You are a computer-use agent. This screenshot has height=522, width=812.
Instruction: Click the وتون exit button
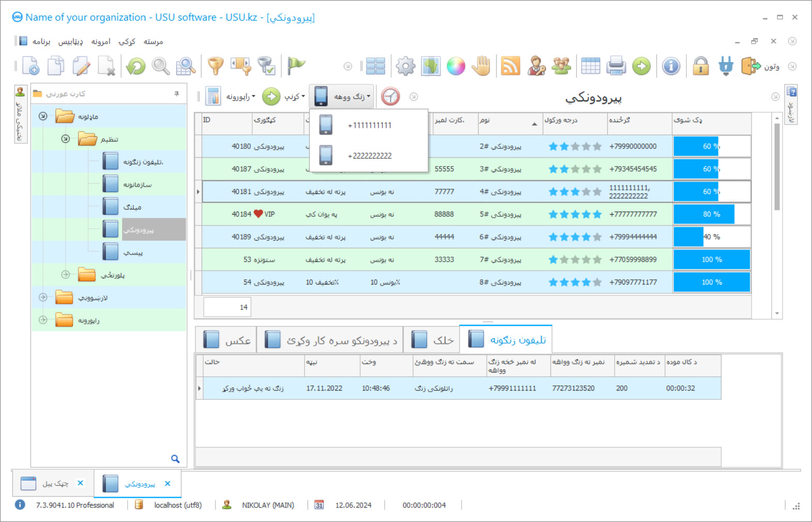point(760,66)
